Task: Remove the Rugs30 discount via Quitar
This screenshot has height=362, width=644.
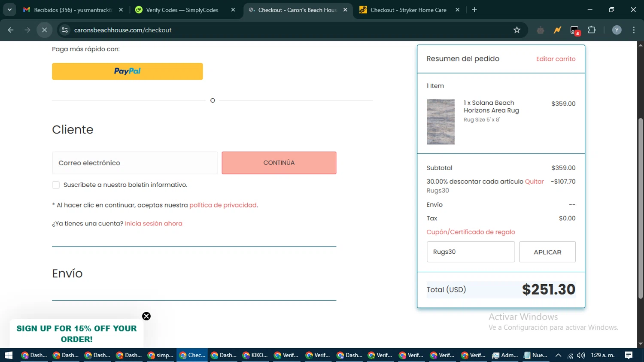Action: 535,182
